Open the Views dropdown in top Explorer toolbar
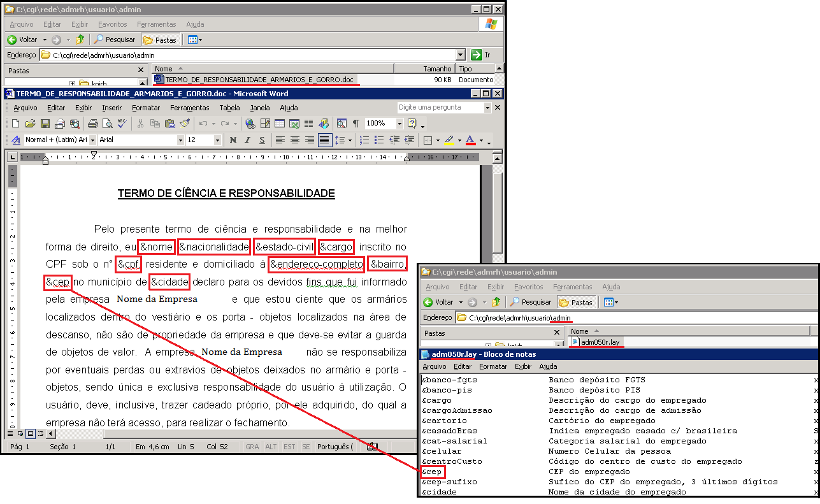The width and height of the screenshot is (820, 504). coord(201,40)
